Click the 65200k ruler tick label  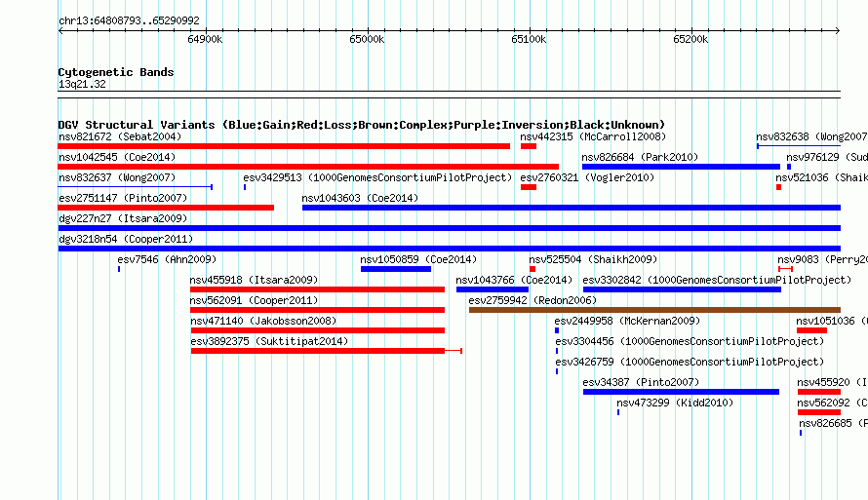tap(690, 39)
